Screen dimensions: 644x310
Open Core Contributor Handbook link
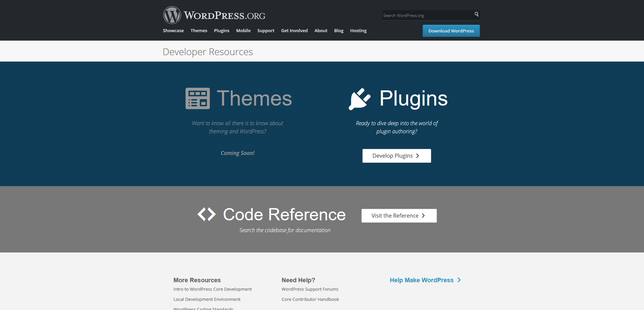(x=310, y=299)
